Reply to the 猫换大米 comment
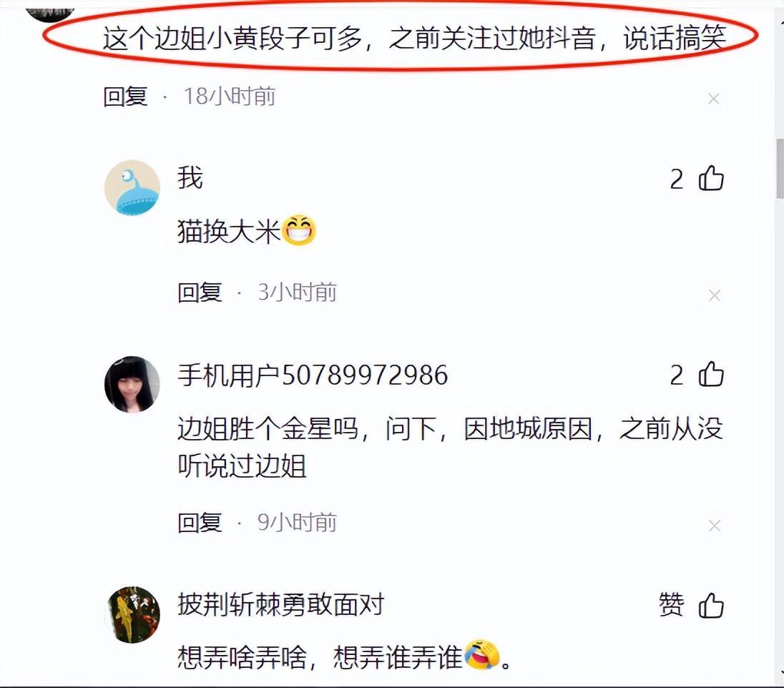The height and width of the screenshot is (688, 784). [200, 293]
